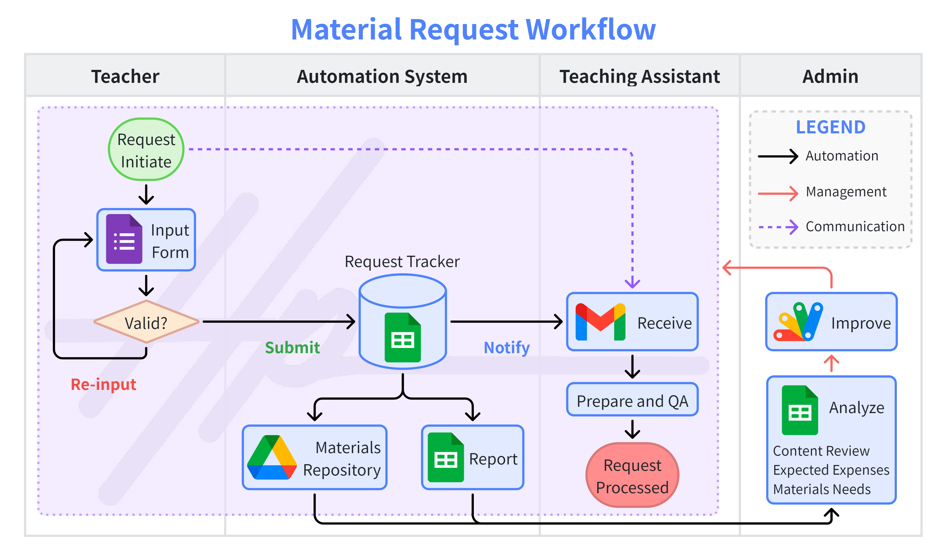951x560 pixels.
Task: Click the Apps Script icon beside Improve
Action: (x=798, y=322)
